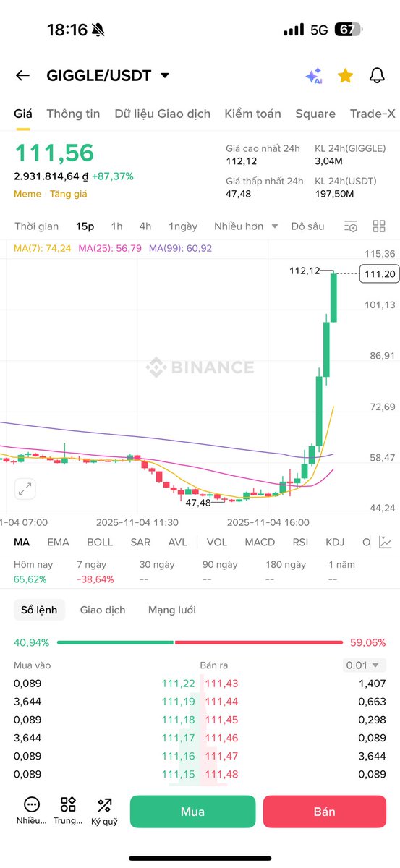The width and height of the screenshot is (400, 868).
Task: Open the AI sparkle assistant icon
Action: point(313,76)
